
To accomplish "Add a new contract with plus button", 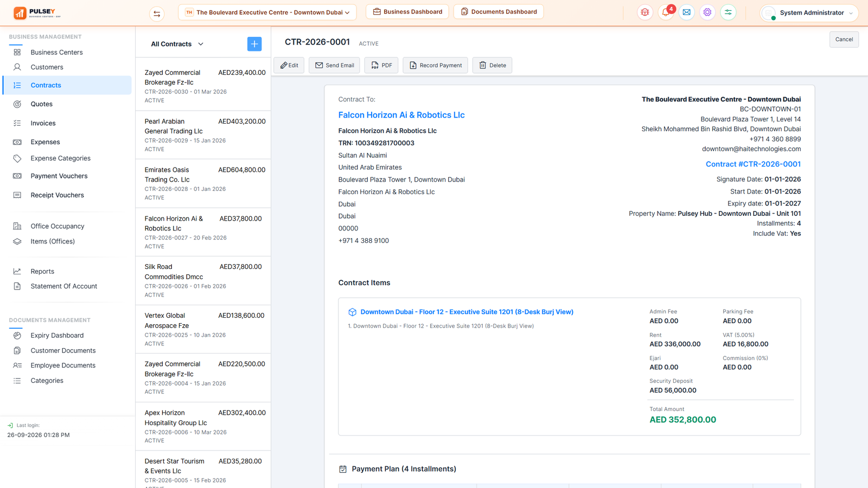I will [254, 44].
